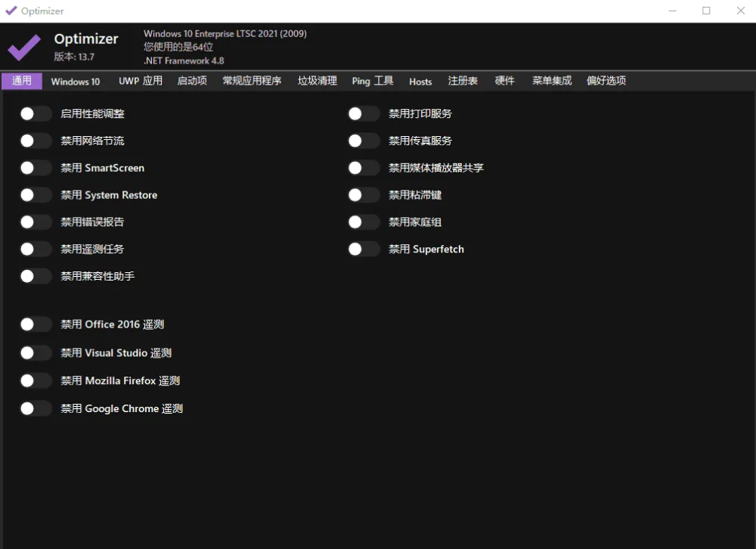Toggle disable Visual Studio telemetry
Image resolution: width=756 pixels, height=549 pixels.
coord(35,352)
